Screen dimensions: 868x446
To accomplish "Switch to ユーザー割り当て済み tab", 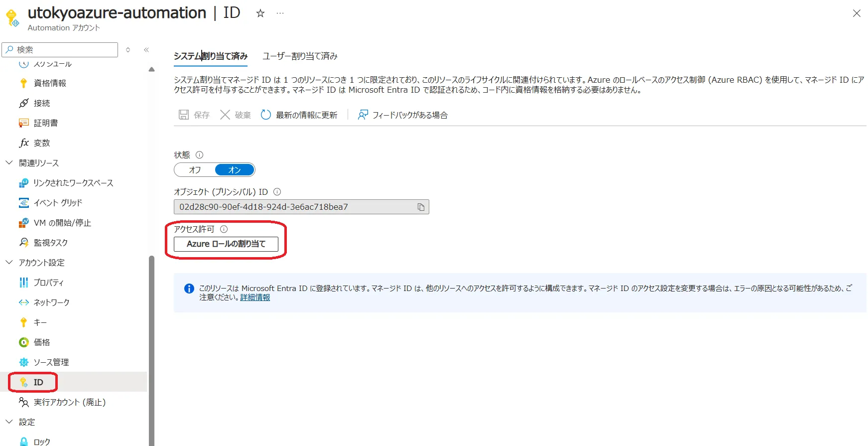I will pyautogui.click(x=300, y=56).
